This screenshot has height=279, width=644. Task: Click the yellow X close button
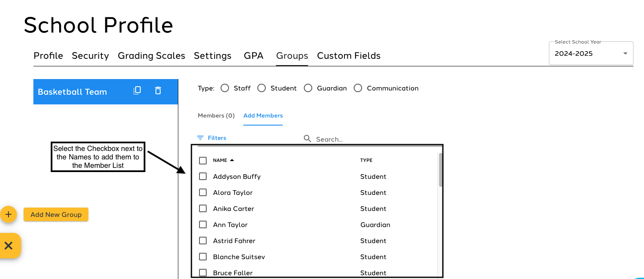(8, 246)
